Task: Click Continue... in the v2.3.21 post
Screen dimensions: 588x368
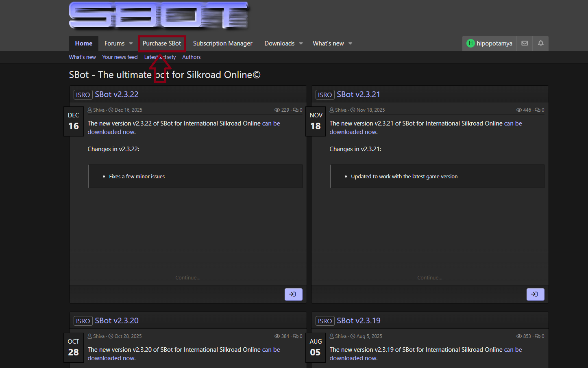Action: (429, 278)
